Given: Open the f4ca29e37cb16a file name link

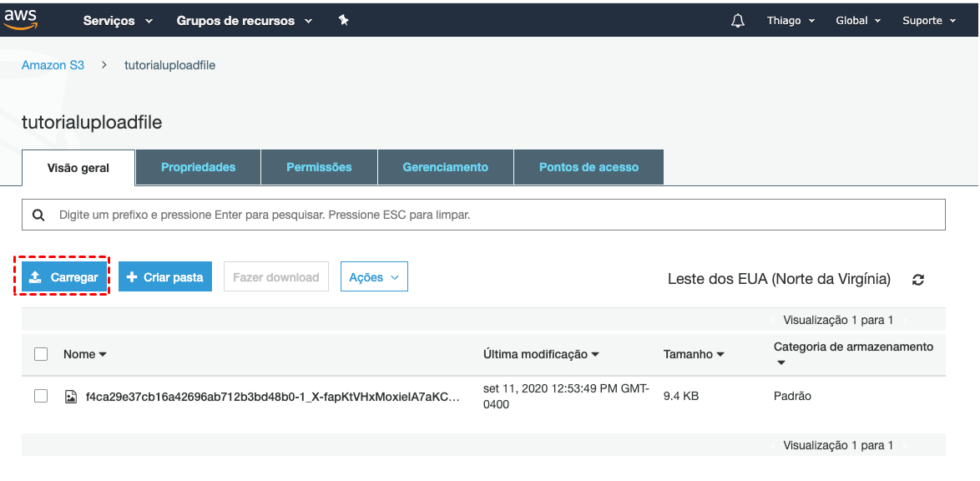Looking at the screenshot, I should click(272, 397).
